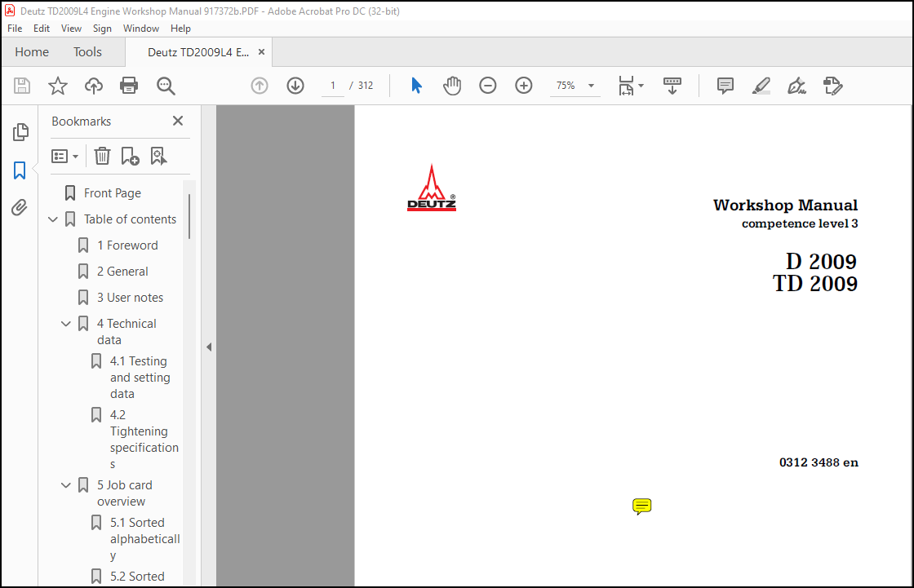Toggle the Bookmarks panel icon in sidebar
Screen dimensions: 914x588
pyautogui.click(x=20, y=170)
